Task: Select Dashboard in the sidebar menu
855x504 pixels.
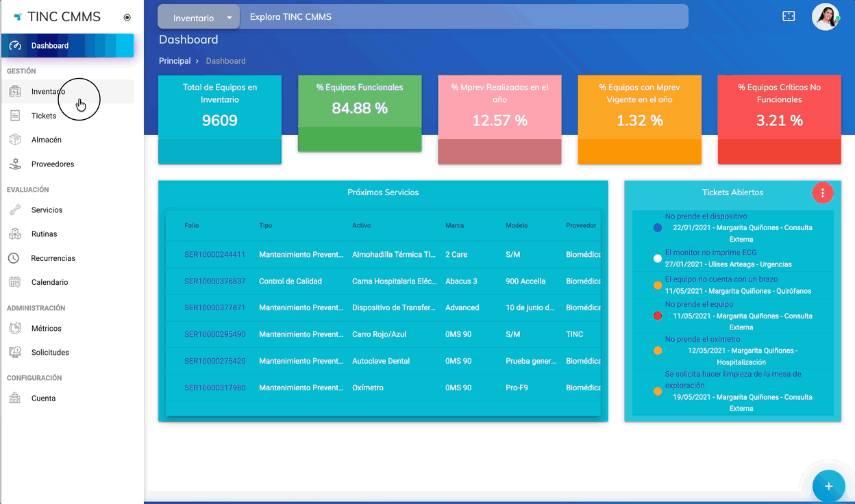Action: click(x=68, y=46)
